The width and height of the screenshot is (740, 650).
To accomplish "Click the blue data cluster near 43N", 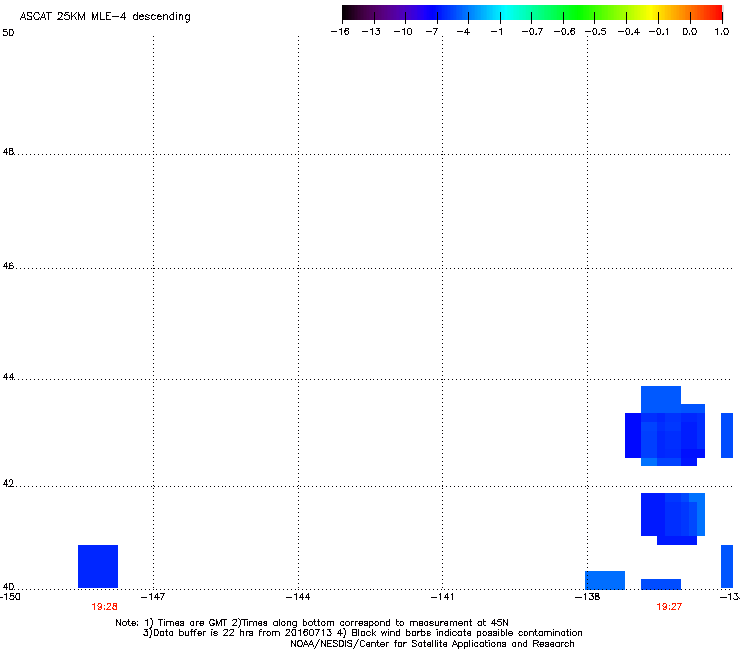I will click(x=665, y=426).
